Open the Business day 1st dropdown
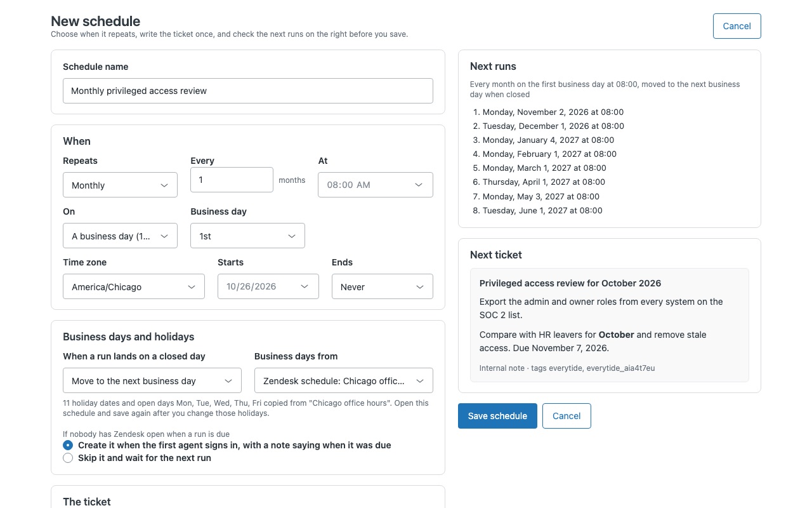 pyautogui.click(x=247, y=236)
